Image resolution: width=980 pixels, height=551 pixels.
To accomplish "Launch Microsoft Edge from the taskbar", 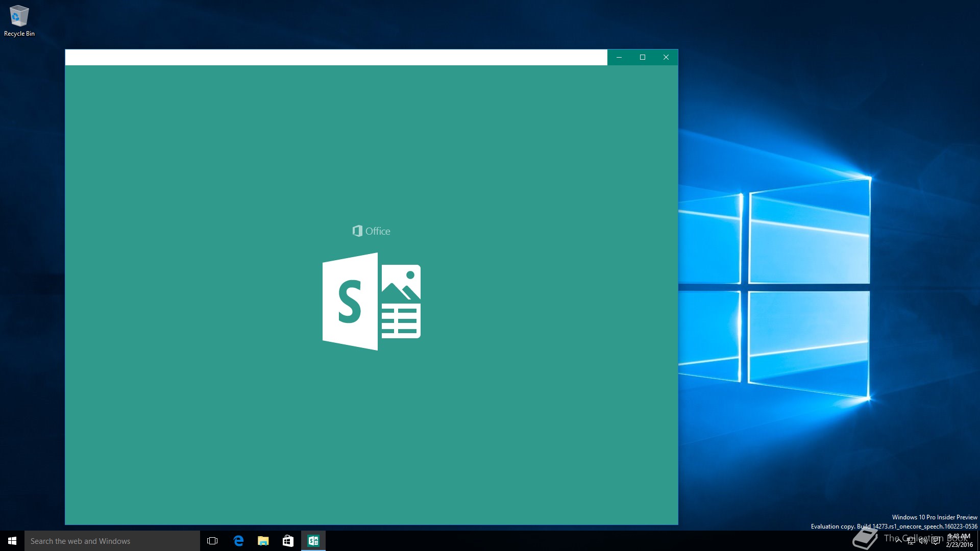I will click(x=238, y=541).
